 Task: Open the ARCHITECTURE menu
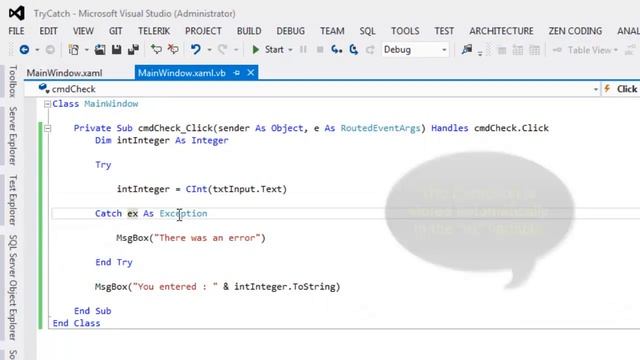pyautogui.click(x=501, y=31)
